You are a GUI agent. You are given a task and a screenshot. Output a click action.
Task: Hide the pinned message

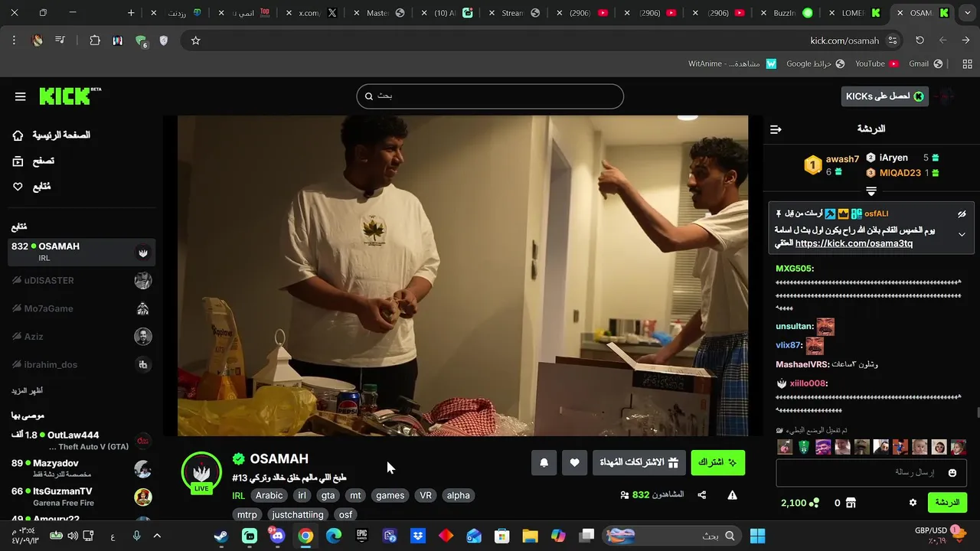[962, 214]
